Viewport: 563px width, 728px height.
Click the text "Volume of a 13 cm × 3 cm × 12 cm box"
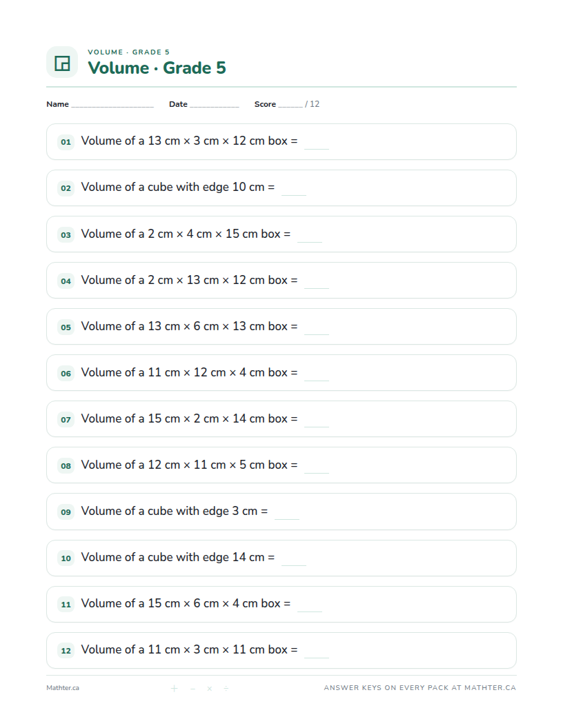pyautogui.click(x=184, y=141)
